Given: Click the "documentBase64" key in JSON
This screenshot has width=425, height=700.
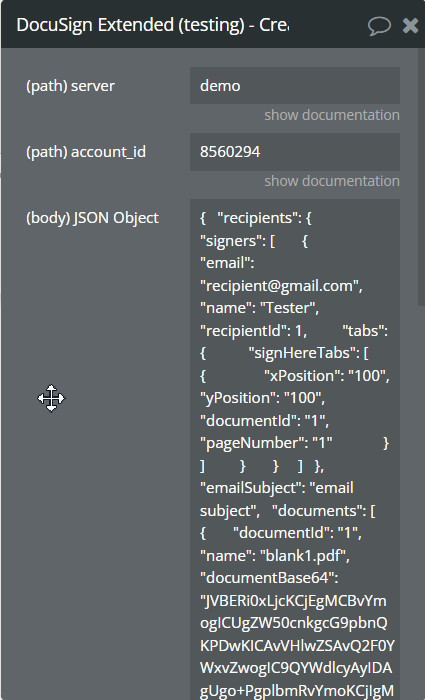Looking at the screenshot, I should coord(267,578).
